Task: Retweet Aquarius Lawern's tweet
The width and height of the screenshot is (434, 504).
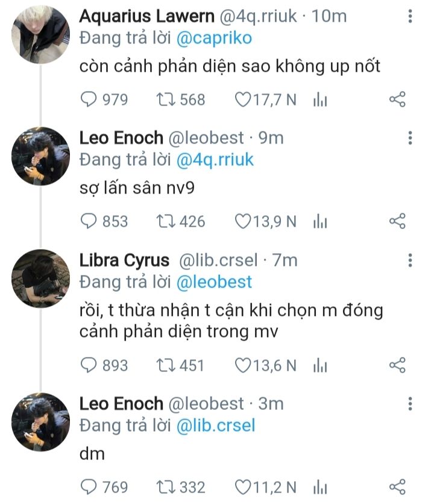Action: click(165, 99)
